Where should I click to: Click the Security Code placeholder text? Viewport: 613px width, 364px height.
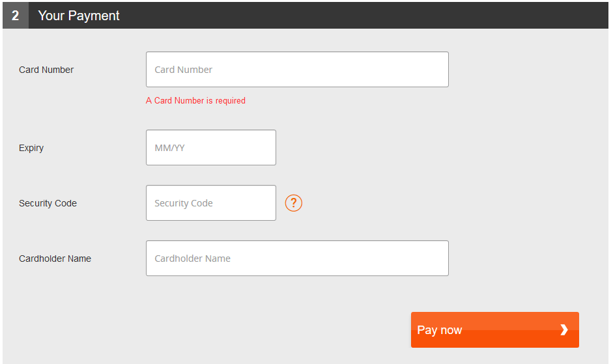pos(183,203)
